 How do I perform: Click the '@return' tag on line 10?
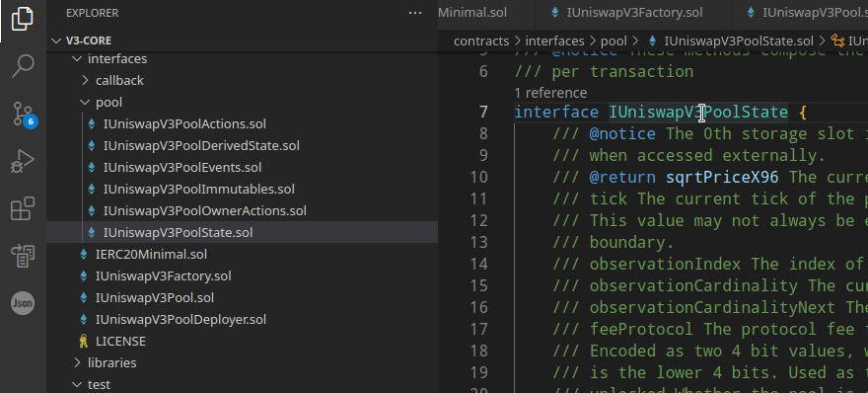(622, 177)
